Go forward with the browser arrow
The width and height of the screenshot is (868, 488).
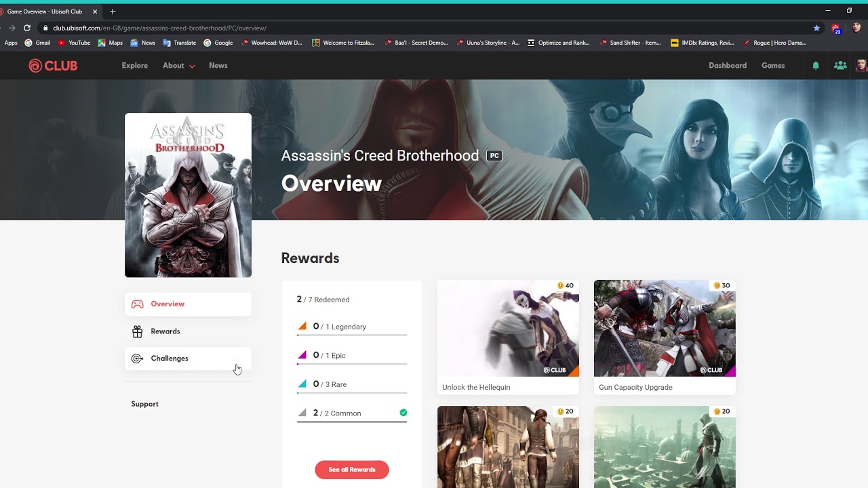click(x=12, y=28)
